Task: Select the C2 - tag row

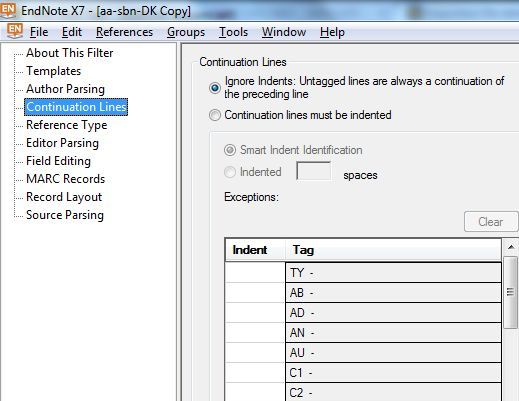Action: click(393, 392)
